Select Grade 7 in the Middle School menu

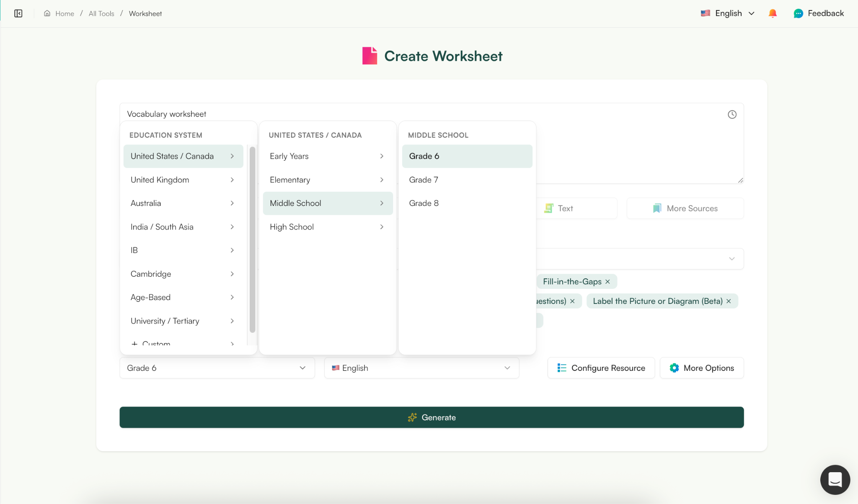[423, 180]
